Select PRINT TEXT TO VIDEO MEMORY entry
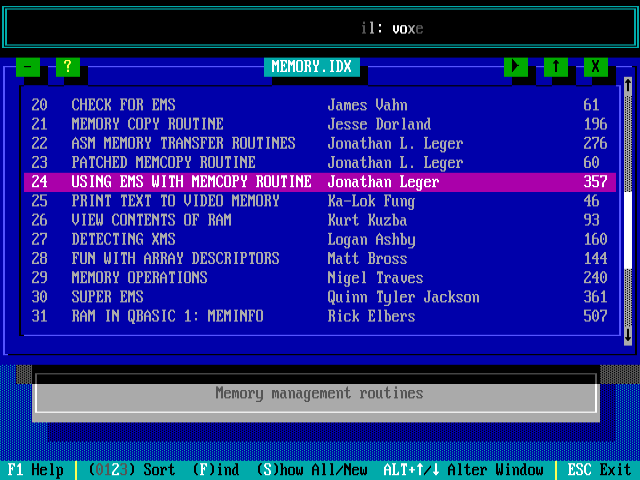The height and width of the screenshot is (480, 640). 175,201
